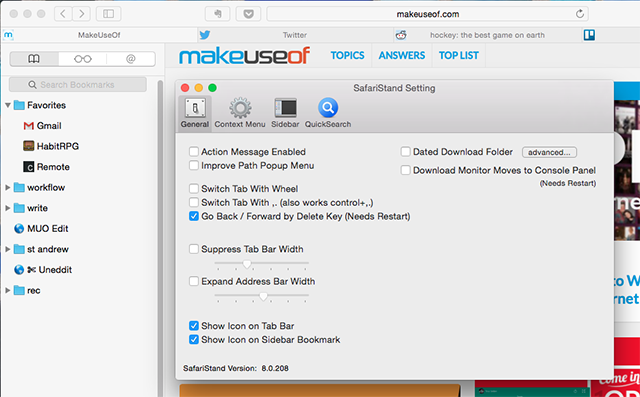Go back with Safari's back arrow
The image size is (640, 397).
click(63, 14)
